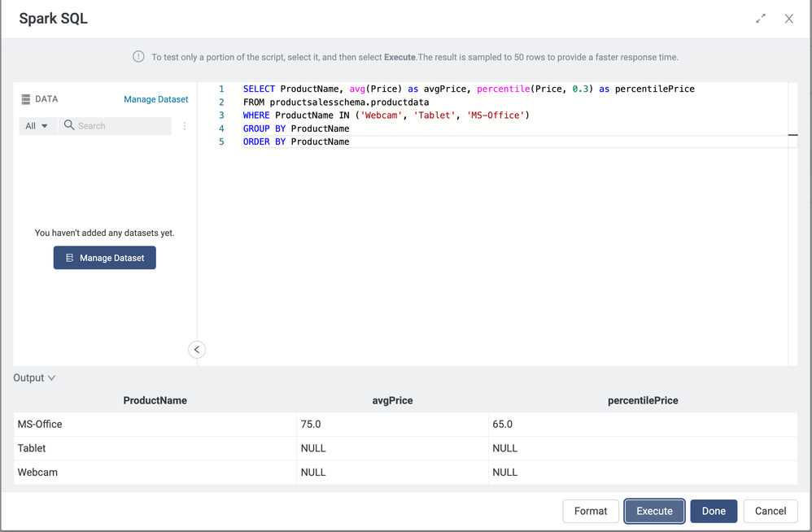Viewport: 812px width, 532px height.
Task: Cancel the Spark SQL editor
Action: (x=770, y=511)
